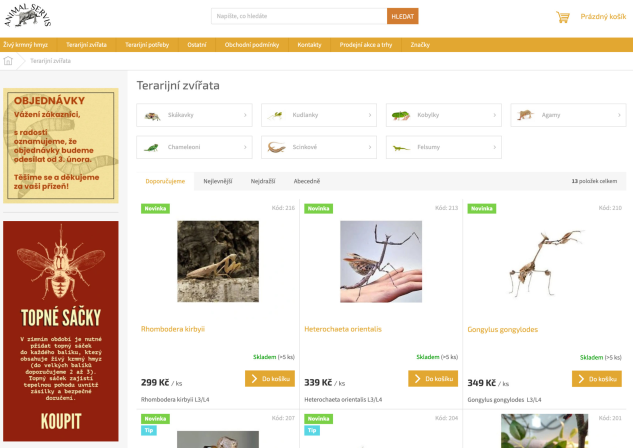Select the Doporučujeme sorting tab
633x448 pixels.
[x=165, y=181]
